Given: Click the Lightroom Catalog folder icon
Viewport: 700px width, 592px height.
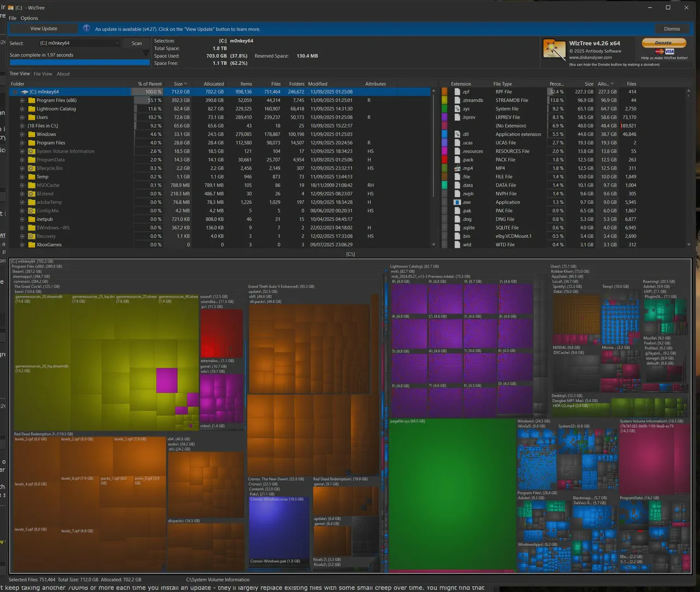Looking at the screenshot, I should point(32,109).
